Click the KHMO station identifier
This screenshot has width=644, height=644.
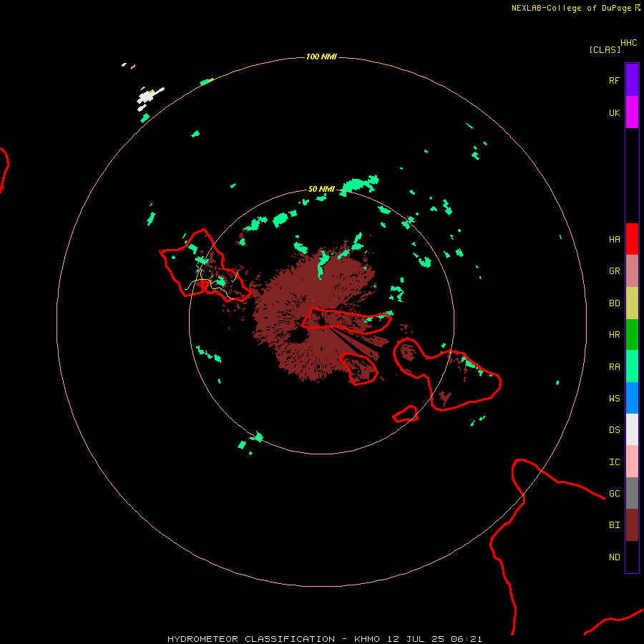[367, 639]
